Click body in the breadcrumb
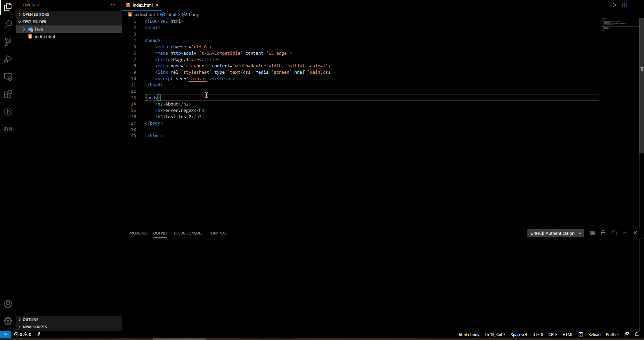644x340 pixels. coord(194,14)
